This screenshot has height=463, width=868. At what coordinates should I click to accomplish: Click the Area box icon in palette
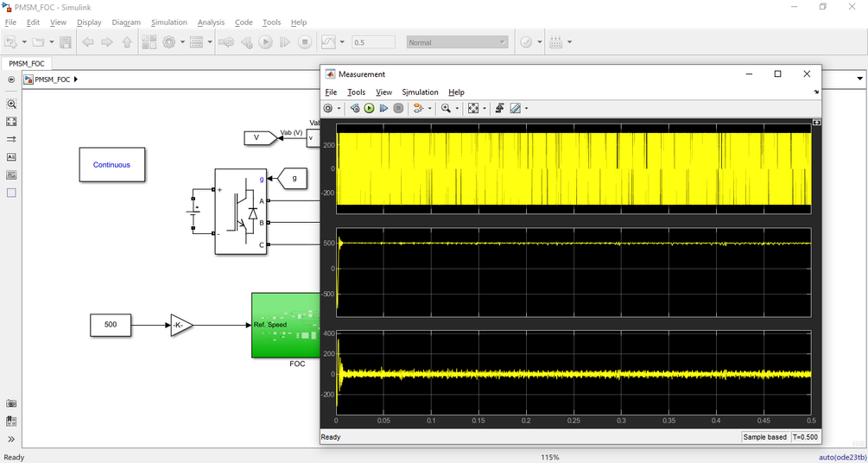[x=11, y=193]
